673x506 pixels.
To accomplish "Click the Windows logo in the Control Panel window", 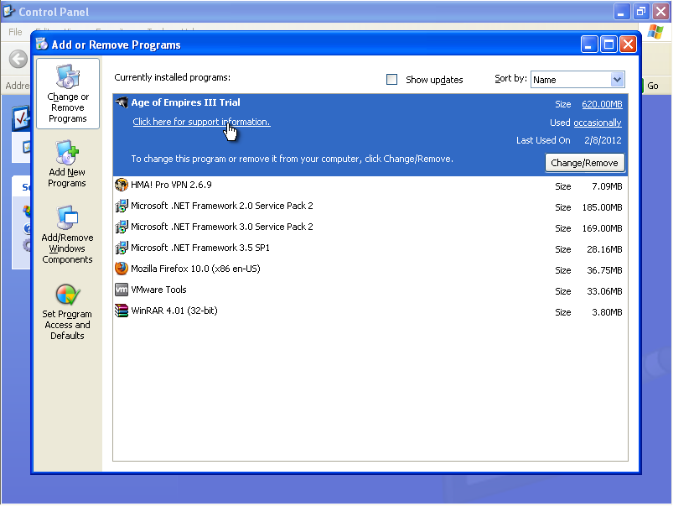I will 655,32.
